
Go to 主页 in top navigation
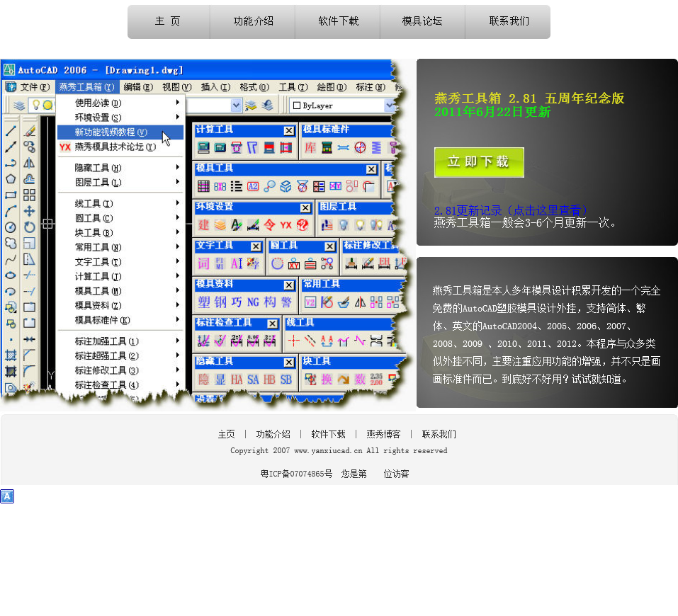(168, 21)
